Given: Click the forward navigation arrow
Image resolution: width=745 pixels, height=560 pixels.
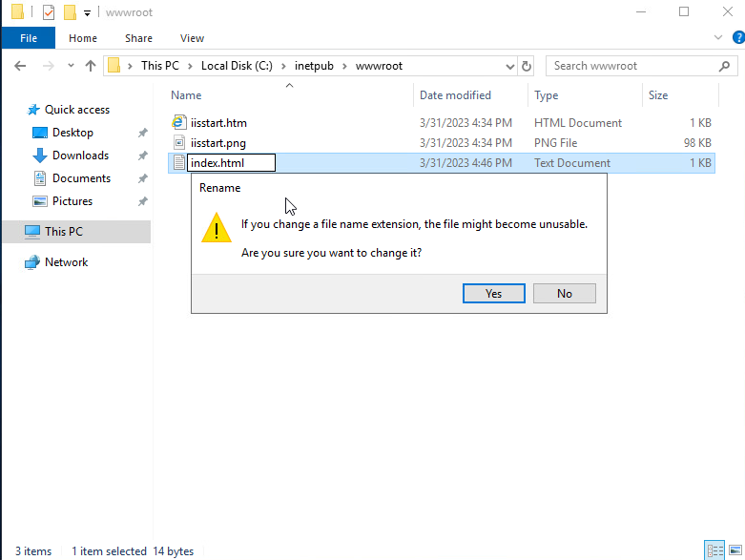Looking at the screenshot, I should coord(48,66).
